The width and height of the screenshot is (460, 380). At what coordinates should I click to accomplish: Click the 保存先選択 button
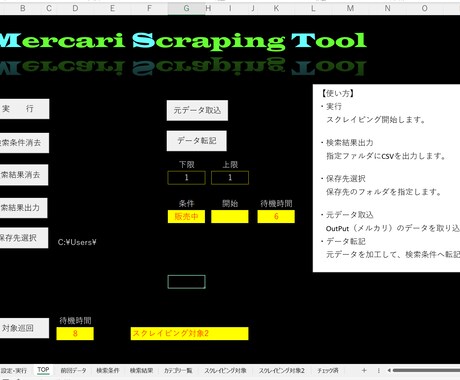click(x=24, y=238)
